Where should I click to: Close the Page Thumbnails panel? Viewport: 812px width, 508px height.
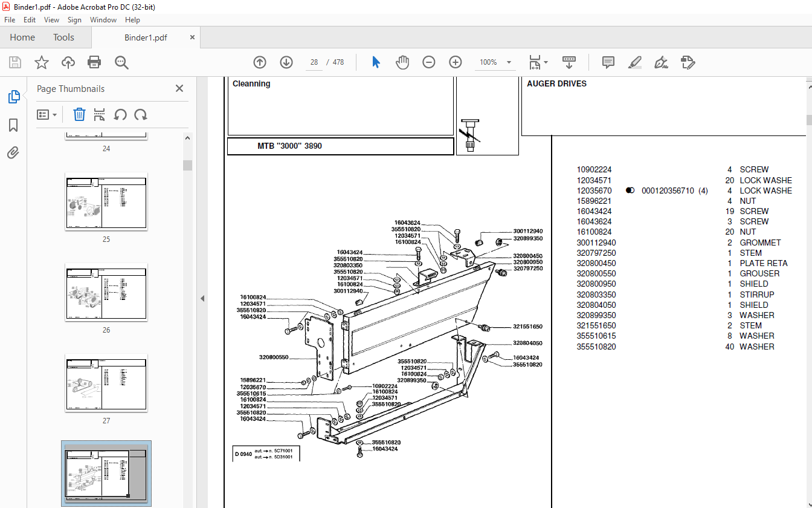[x=179, y=88]
